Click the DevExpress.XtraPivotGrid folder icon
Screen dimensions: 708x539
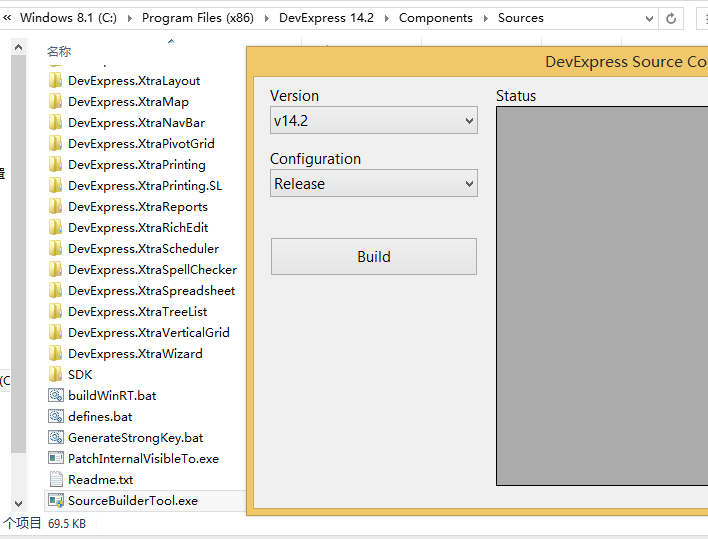[56, 144]
